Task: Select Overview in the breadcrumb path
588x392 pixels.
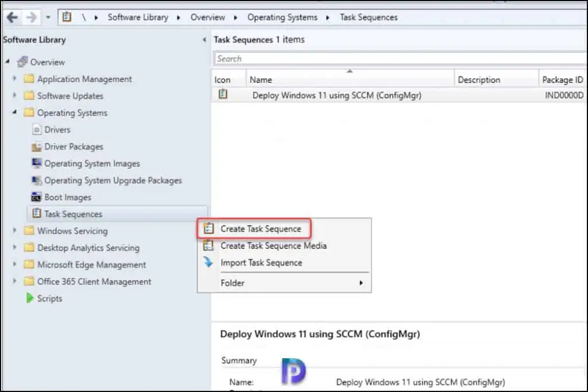Action: coord(208,17)
